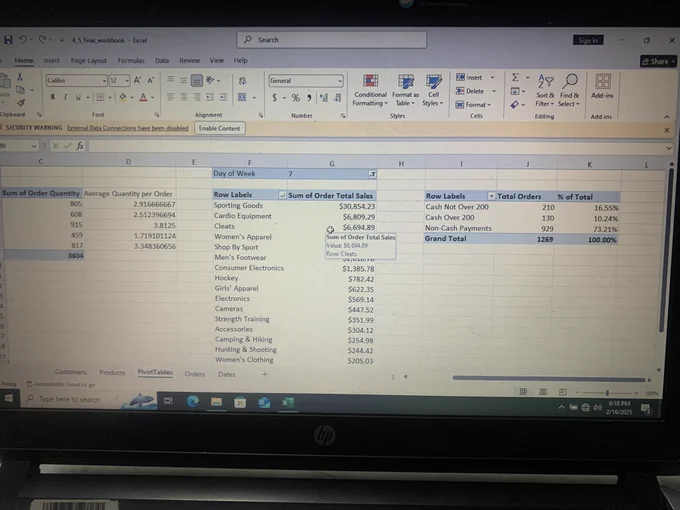Open the Insert ribbon tab
Viewport: 680px width, 510px height.
(x=51, y=60)
